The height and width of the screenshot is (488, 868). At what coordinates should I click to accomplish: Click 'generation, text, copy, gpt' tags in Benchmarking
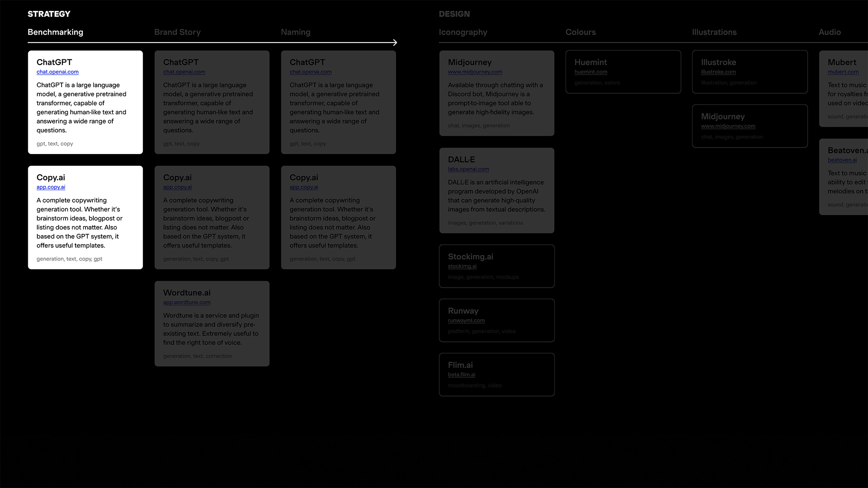tap(69, 259)
